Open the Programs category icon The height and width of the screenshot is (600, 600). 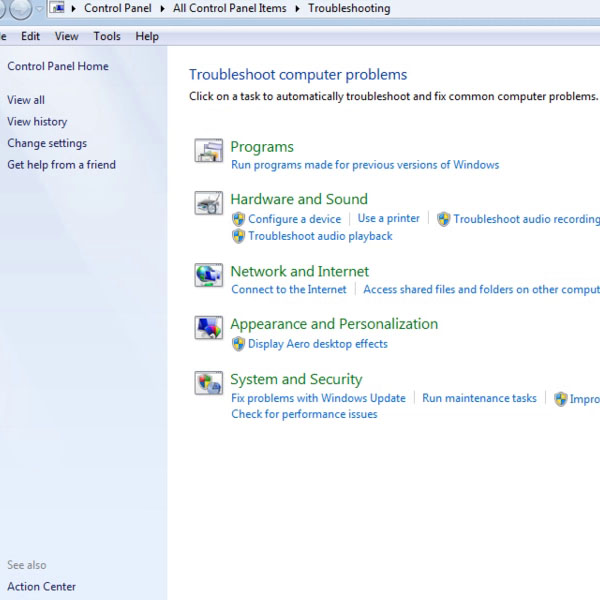pos(209,150)
